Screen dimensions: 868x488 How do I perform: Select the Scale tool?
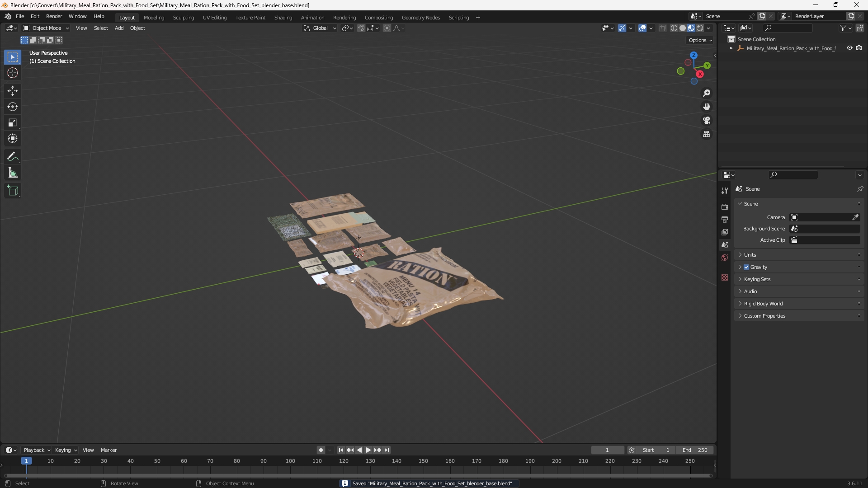[13, 122]
